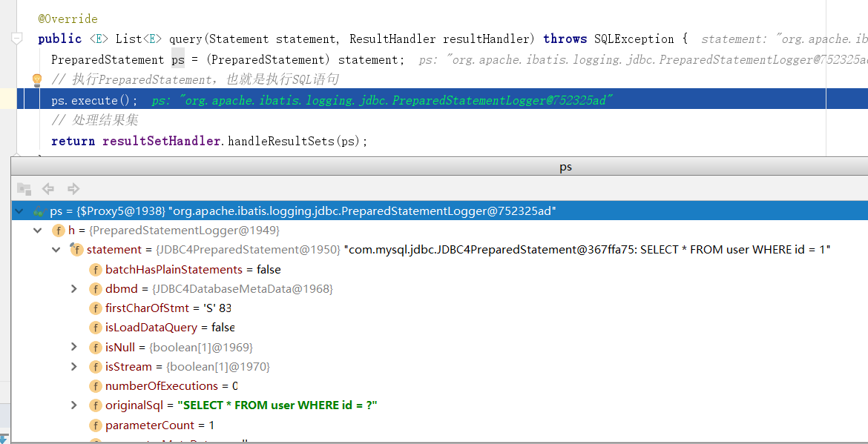
Task: Click the JDBC4DatabaseMetaData@1968 value
Action: tap(243, 288)
